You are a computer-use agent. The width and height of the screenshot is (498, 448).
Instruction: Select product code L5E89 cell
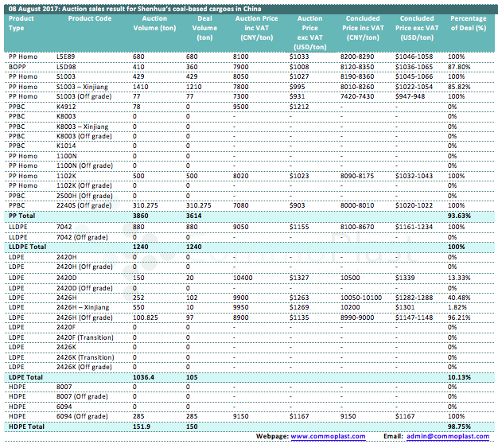(67, 57)
